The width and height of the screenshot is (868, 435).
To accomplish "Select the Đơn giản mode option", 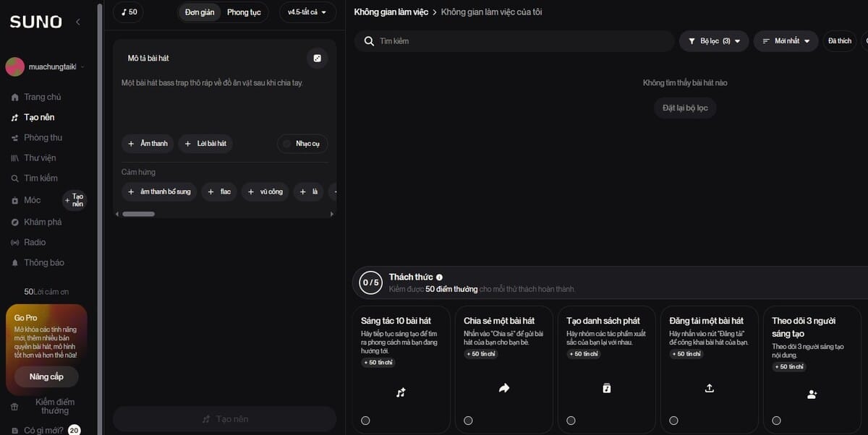I will point(200,12).
